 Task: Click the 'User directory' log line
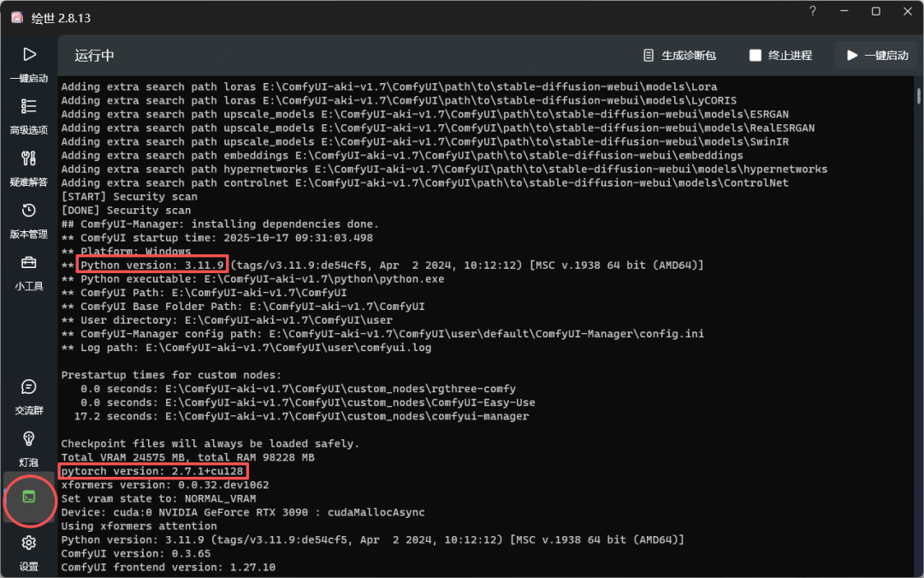pyautogui.click(x=227, y=320)
